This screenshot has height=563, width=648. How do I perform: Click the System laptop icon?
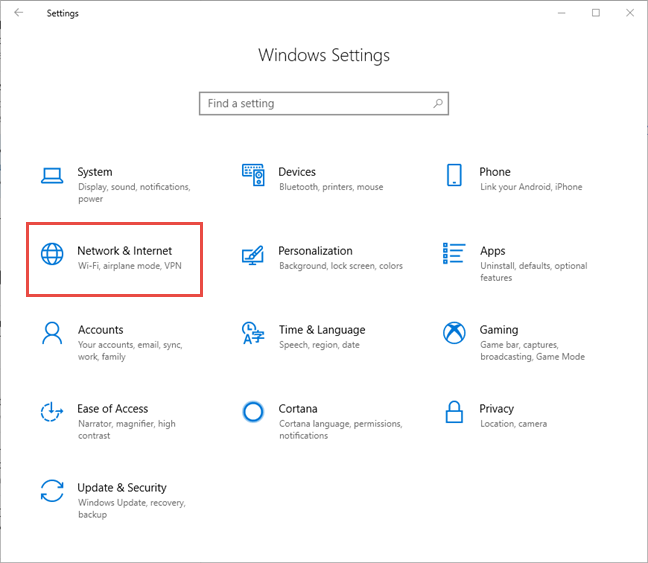tap(52, 176)
